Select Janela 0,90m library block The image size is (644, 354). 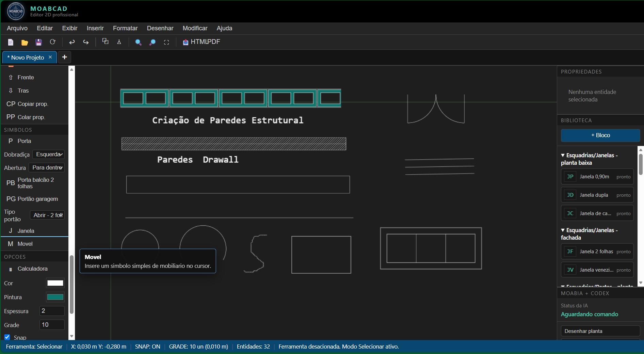597,177
